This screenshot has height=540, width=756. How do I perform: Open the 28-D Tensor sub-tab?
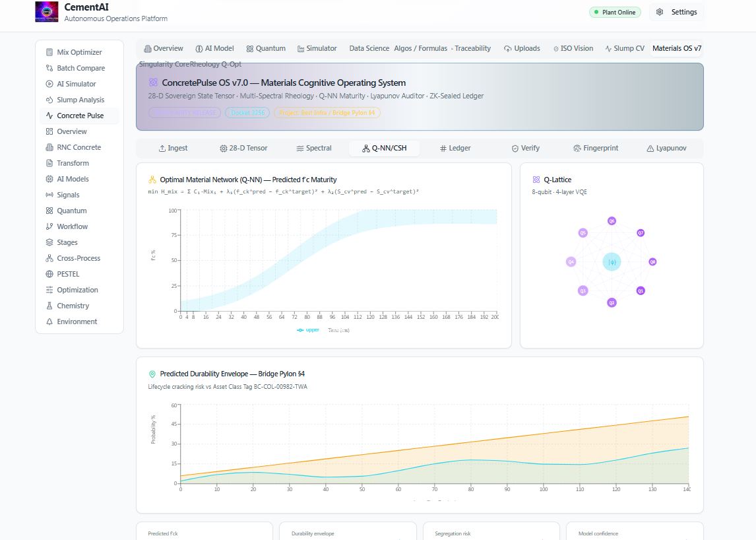243,148
